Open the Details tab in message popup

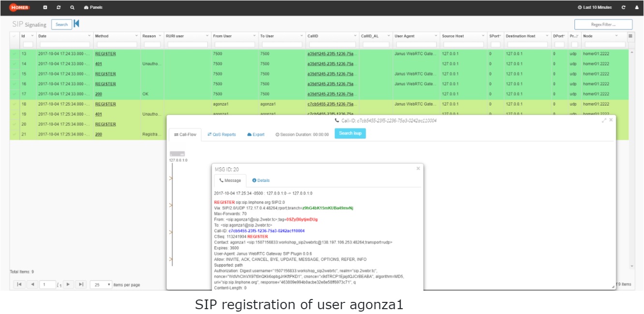pyautogui.click(x=261, y=180)
